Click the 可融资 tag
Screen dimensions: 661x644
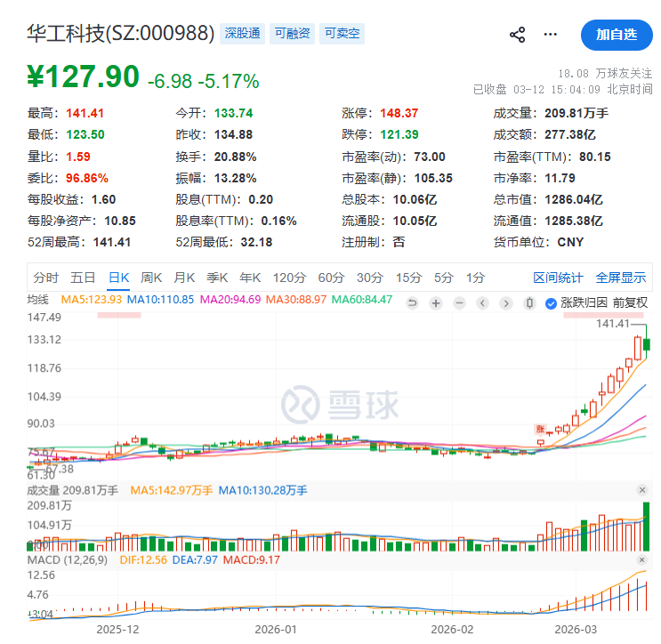pos(292,33)
